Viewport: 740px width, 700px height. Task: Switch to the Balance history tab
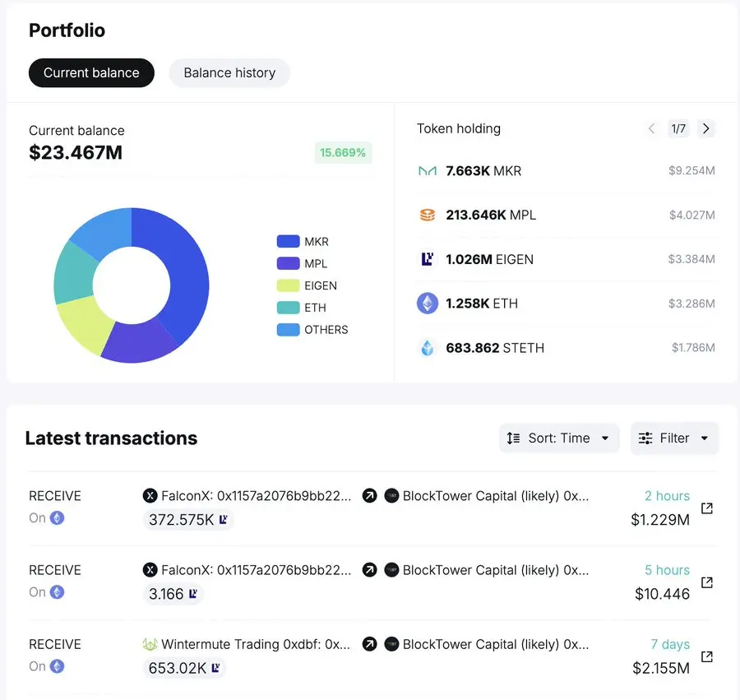tap(229, 72)
